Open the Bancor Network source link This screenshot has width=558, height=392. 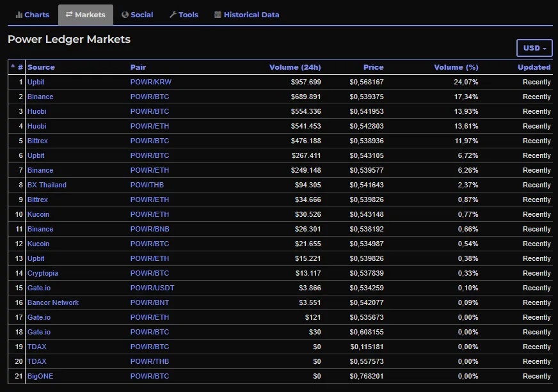point(53,302)
